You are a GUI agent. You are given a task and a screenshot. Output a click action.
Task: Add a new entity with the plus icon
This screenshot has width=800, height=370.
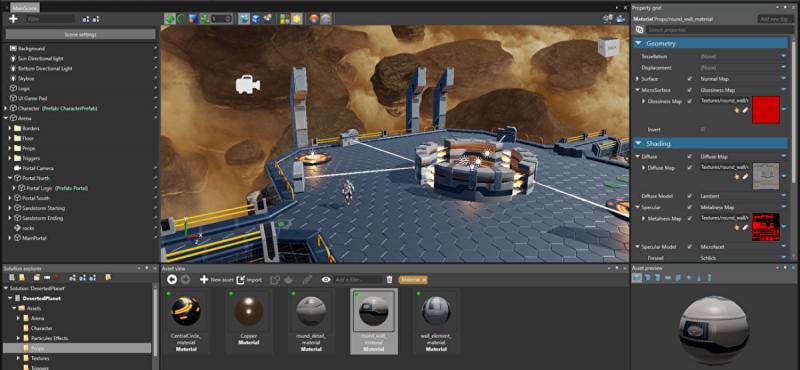point(13,18)
